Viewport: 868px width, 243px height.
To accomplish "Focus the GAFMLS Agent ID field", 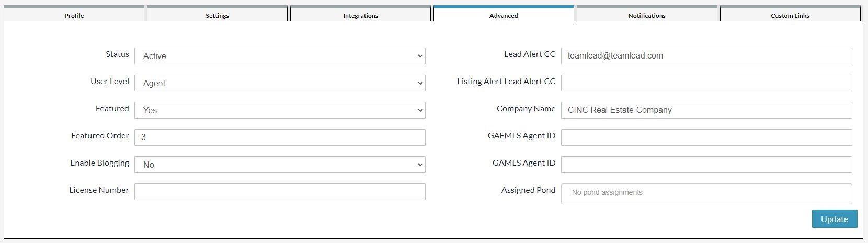I will pyautogui.click(x=706, y=137).
